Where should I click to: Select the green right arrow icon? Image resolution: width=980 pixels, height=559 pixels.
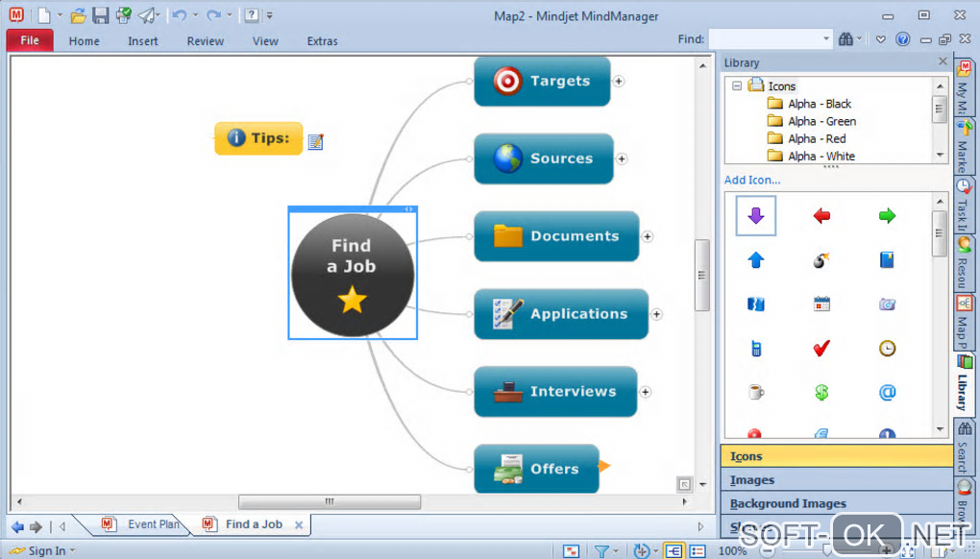(887, 216)
